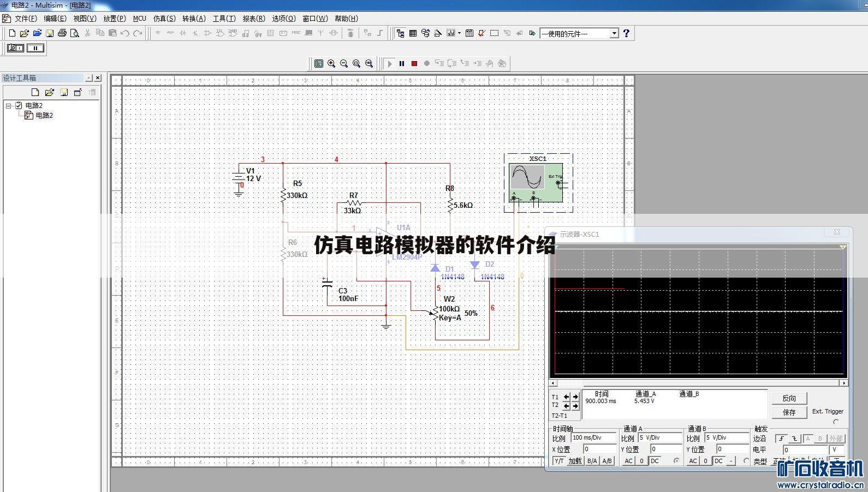Undo the last action
The image size is (868, 492).
pyautogui.click(x=125, y=33)
